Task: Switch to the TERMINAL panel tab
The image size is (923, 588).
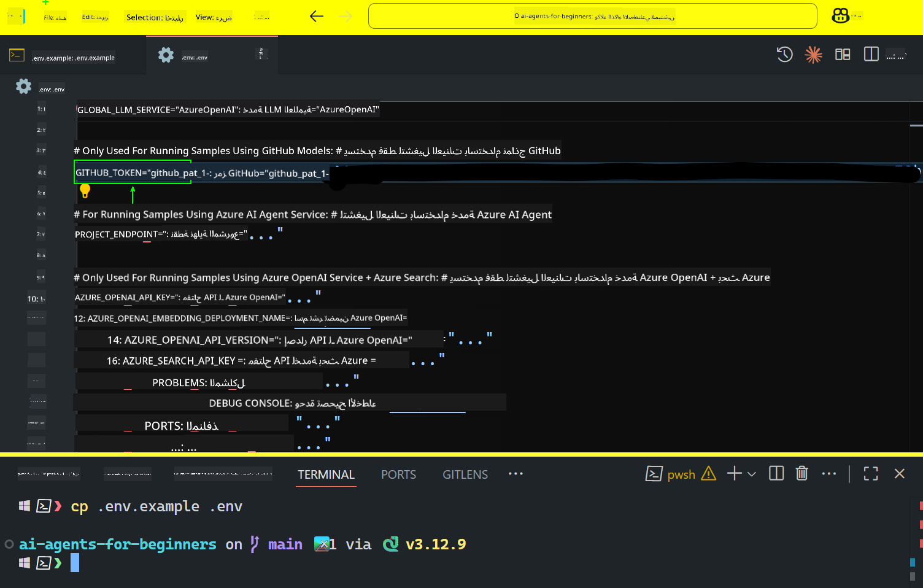Action: pyautogui.click(x=326, y=474)
